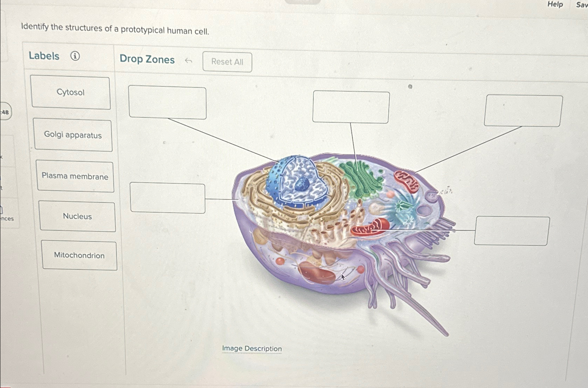This screenshot has height=388, width=588.
Task: Click the drop zone right of the red mitochondrion
Action: (512, 231)
